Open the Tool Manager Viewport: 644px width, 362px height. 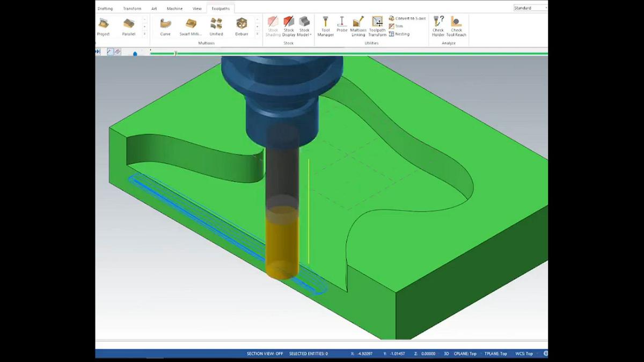[325, 27]
